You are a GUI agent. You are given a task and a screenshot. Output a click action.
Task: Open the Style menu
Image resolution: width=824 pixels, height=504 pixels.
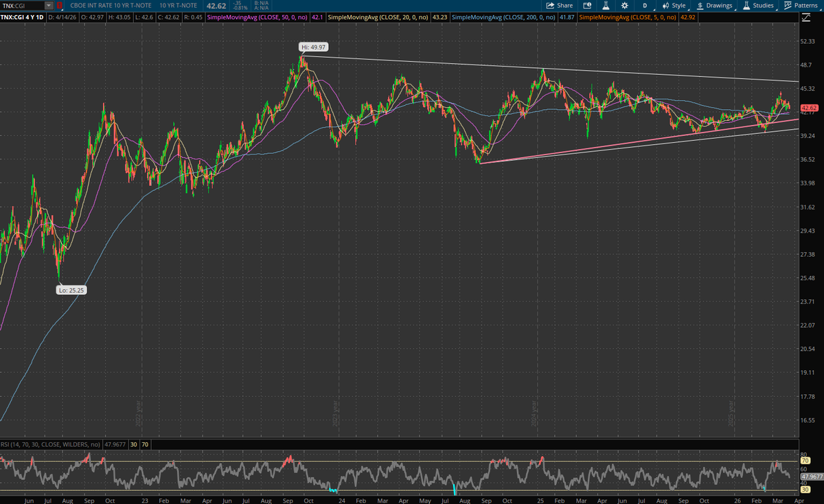coord(674,5)
